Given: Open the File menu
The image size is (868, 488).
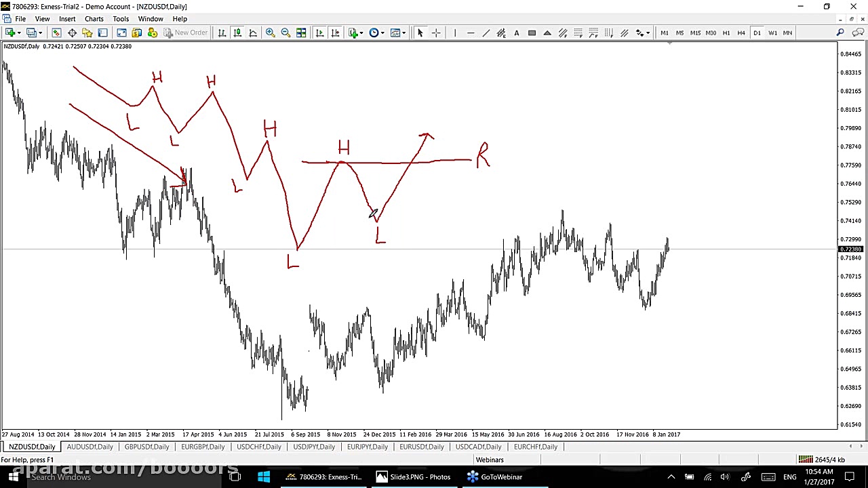Looking at the screenshot, I should pos(20,19).
